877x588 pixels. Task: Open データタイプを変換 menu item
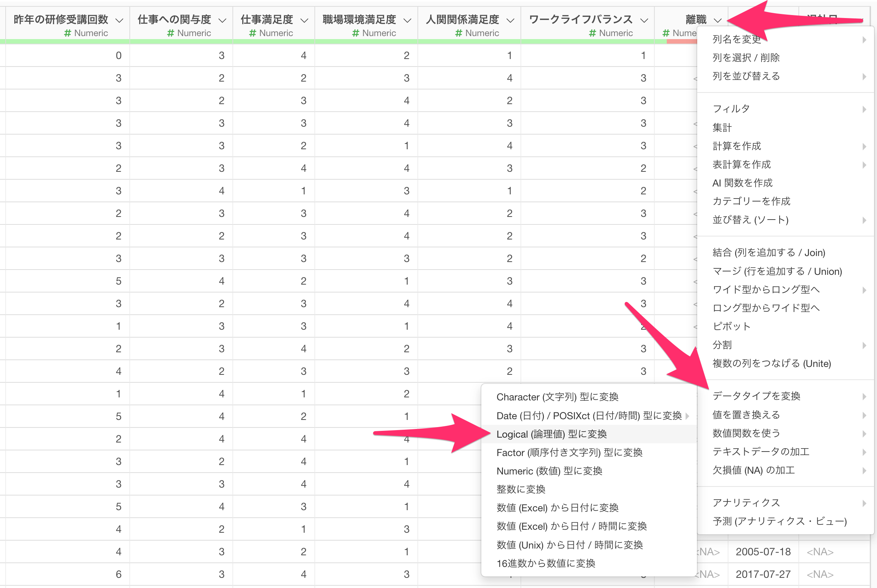point(756,396)
